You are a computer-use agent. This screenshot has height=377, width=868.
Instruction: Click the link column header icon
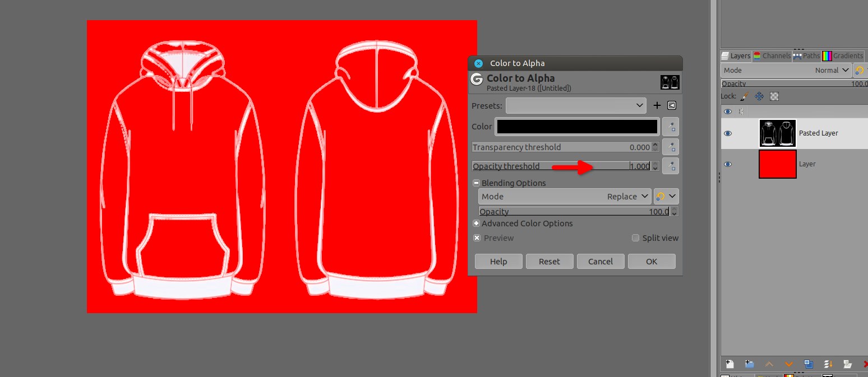pyautogui.click(x=742, y=111)
